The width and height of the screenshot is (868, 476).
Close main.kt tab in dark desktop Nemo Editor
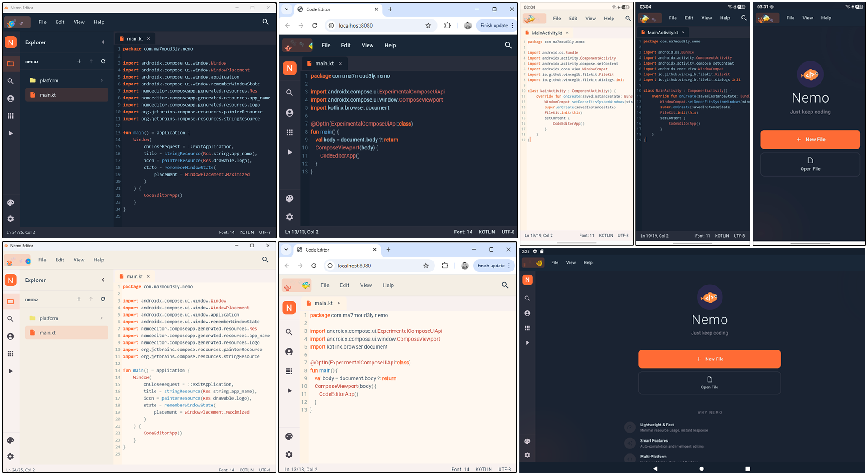pos(148,39)
